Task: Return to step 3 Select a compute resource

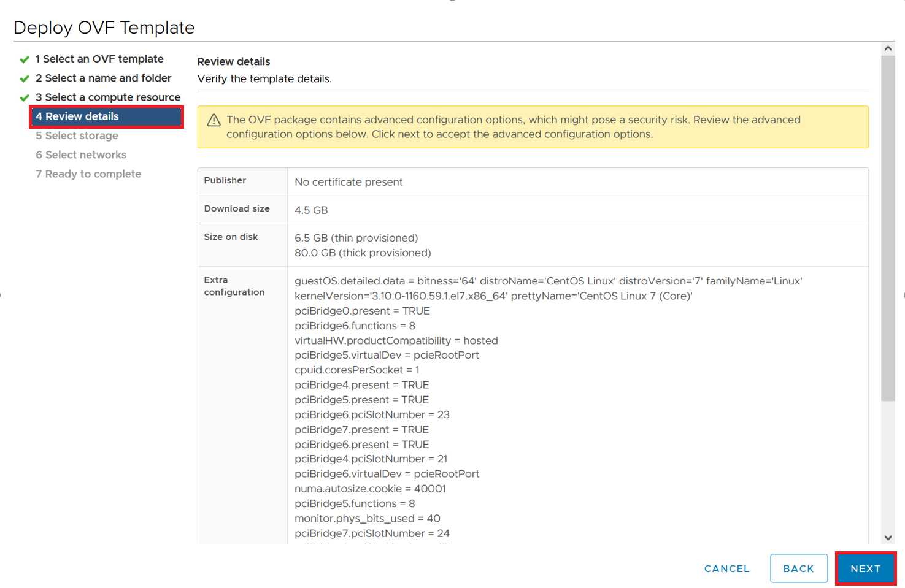Action: (x=108, y=97)
